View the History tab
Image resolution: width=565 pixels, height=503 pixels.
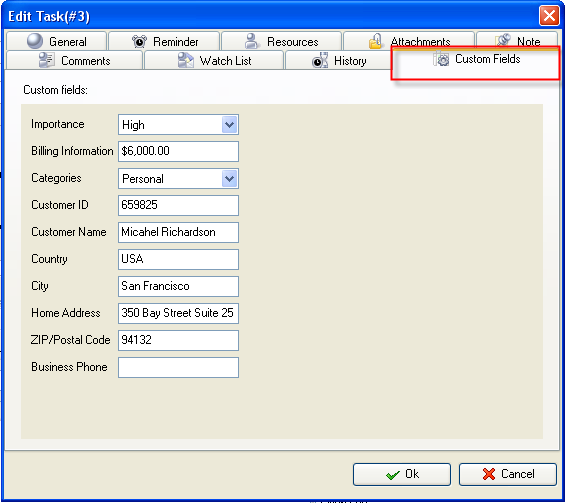[339, 60]
